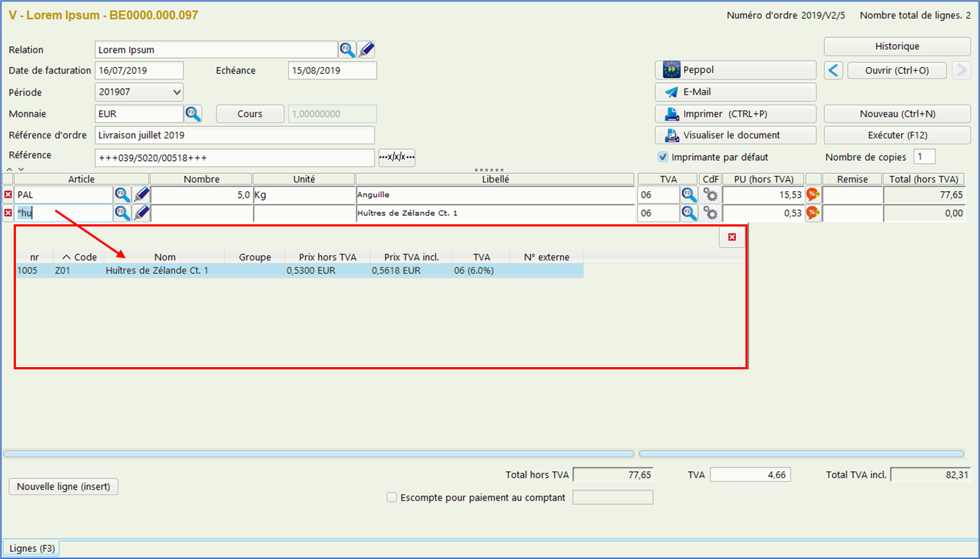This screenshot has width=980, height=559.
Task: Create new with Nouveau (Ctrl+N)
Action: click(897, 114)
